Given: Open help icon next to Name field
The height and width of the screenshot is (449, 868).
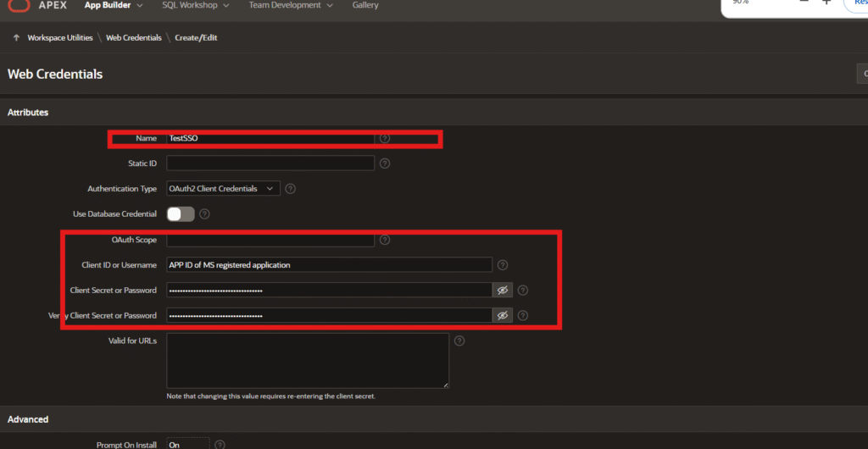Looking at the screenshot, I should click(x=385, y=138).
